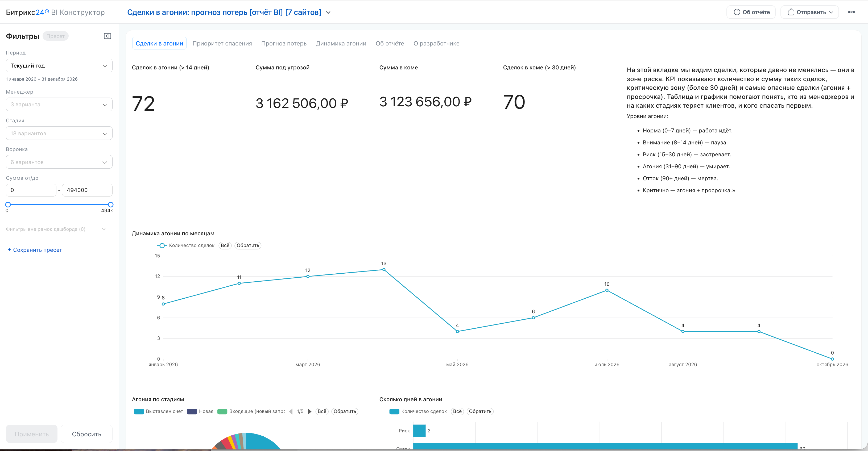
Task: Toggle Выставлен счет legend entry
Action: pos(158,411)
